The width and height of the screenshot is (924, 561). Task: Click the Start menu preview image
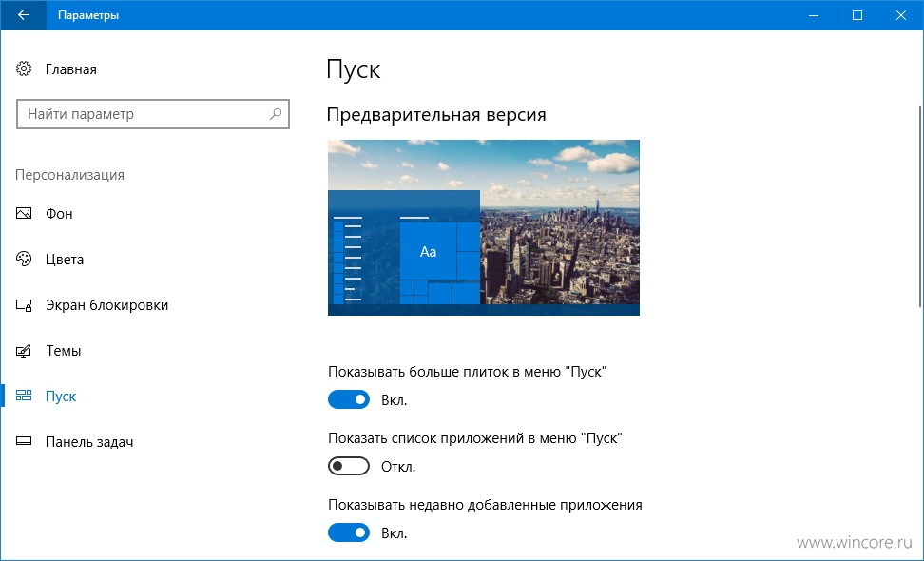[483, 227]
